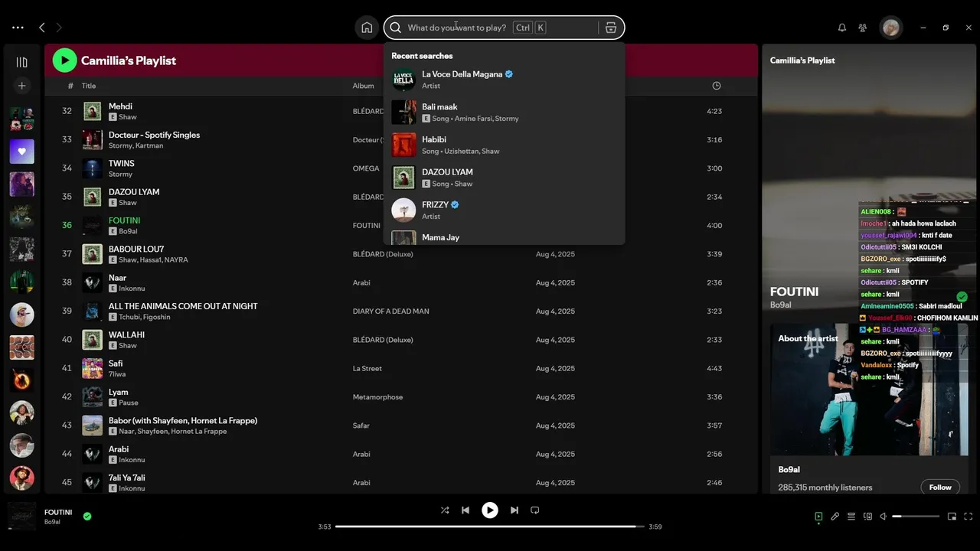Image resolution: width=980 pixels, height=551 pixels.
Task: Select the recent search Habibi
Action: click(x=504, y=145)
